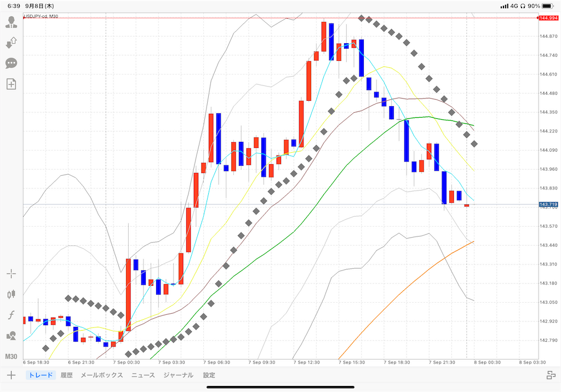Image resolution: width=561 pixels, height=392 pixels.
Task: Open the chat messages bubble icon
Action: [x=11, y=64]
